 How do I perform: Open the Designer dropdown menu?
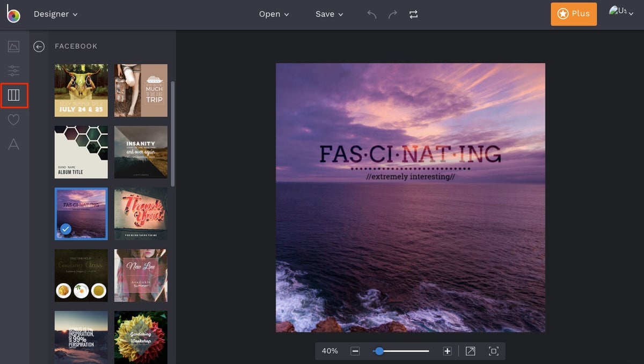(x=56, y=14)
